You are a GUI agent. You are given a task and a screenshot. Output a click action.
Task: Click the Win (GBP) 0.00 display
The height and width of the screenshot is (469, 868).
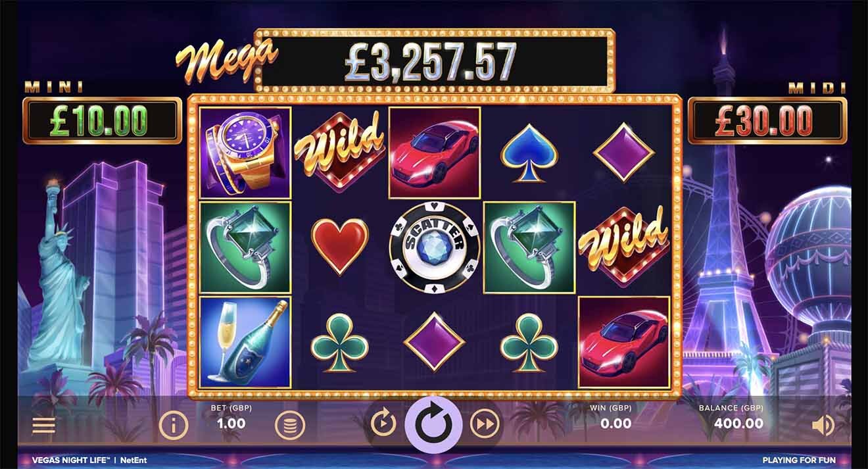coord(616,423)
